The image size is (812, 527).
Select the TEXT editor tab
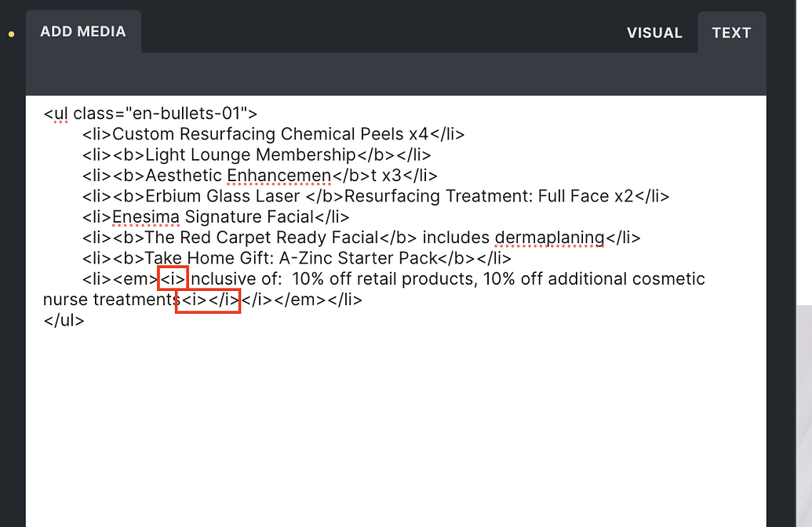(x=730, y=32)
